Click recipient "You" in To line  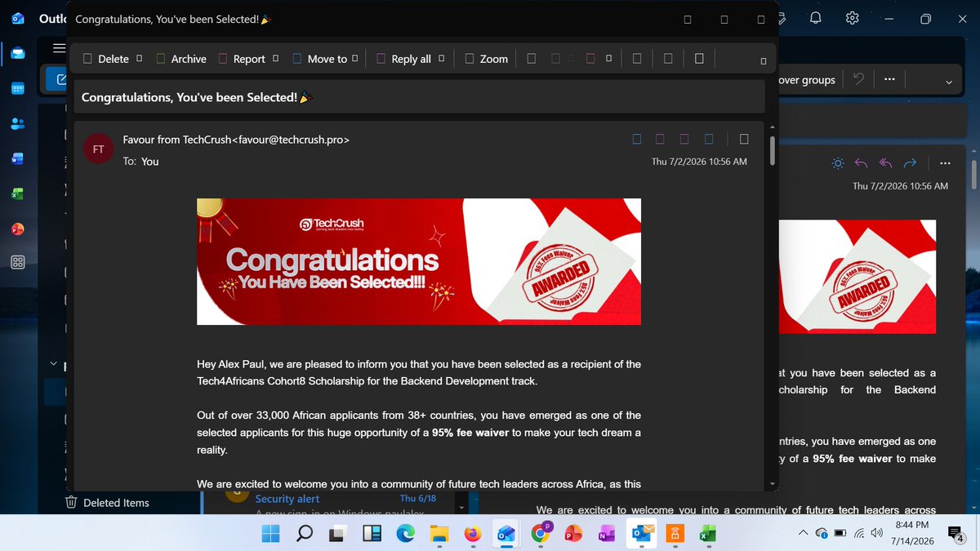pos(150,162)
